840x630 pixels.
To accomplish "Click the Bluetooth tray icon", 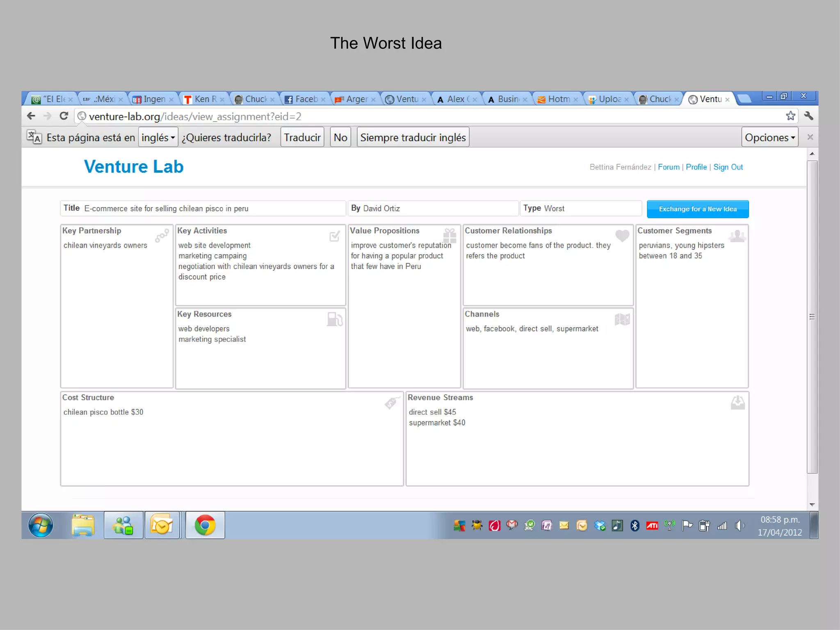I will click(635, 525).
